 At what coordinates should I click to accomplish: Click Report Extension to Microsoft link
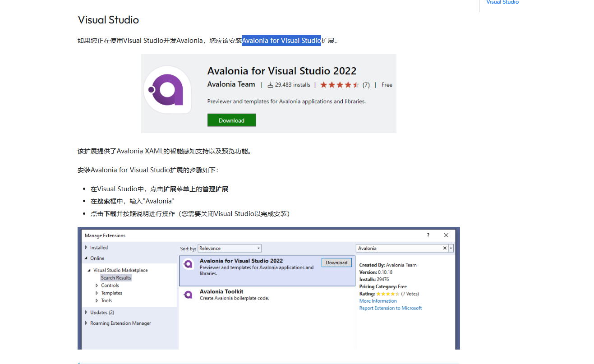point(391,309)
